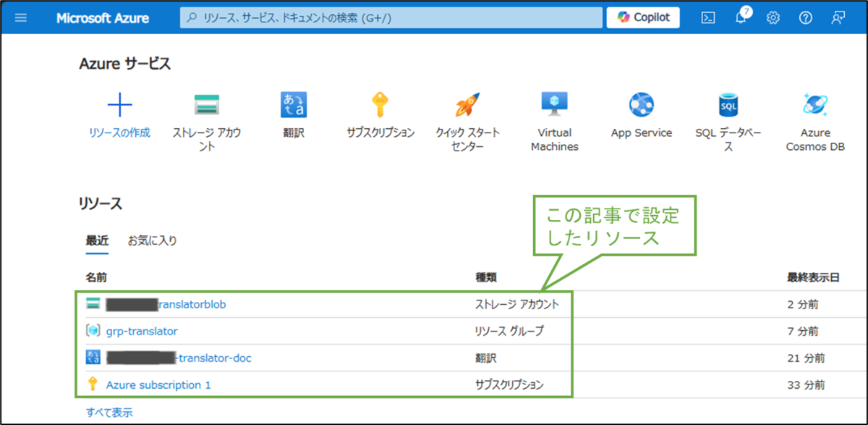Viewport: 868px width, 425px height.
Task: Click the リソース グループ type cell
Action: [x=509, y=331]
